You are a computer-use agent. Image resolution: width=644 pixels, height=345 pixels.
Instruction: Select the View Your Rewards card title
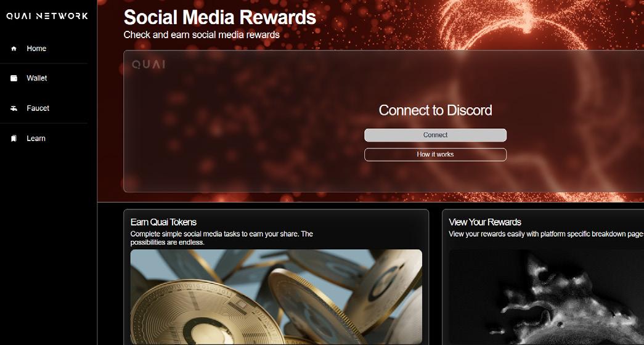pyautogui.click(x=485, y=222)
